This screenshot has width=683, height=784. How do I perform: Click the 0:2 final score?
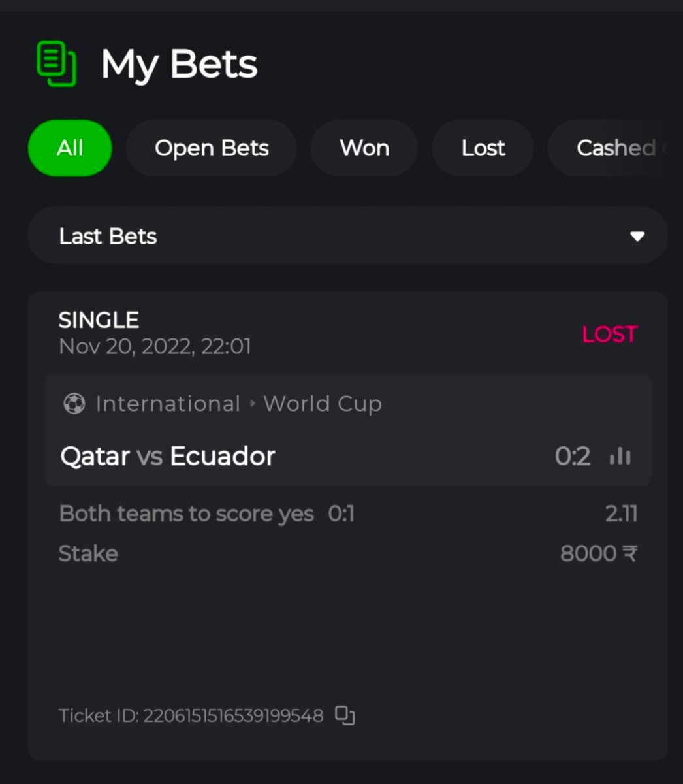pos(573,456)
